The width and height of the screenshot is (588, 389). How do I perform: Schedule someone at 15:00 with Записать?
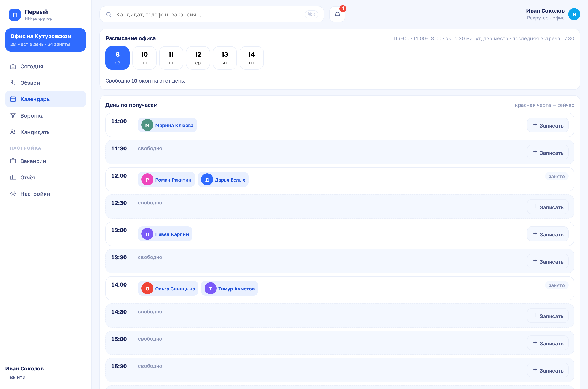click(548, 343)
